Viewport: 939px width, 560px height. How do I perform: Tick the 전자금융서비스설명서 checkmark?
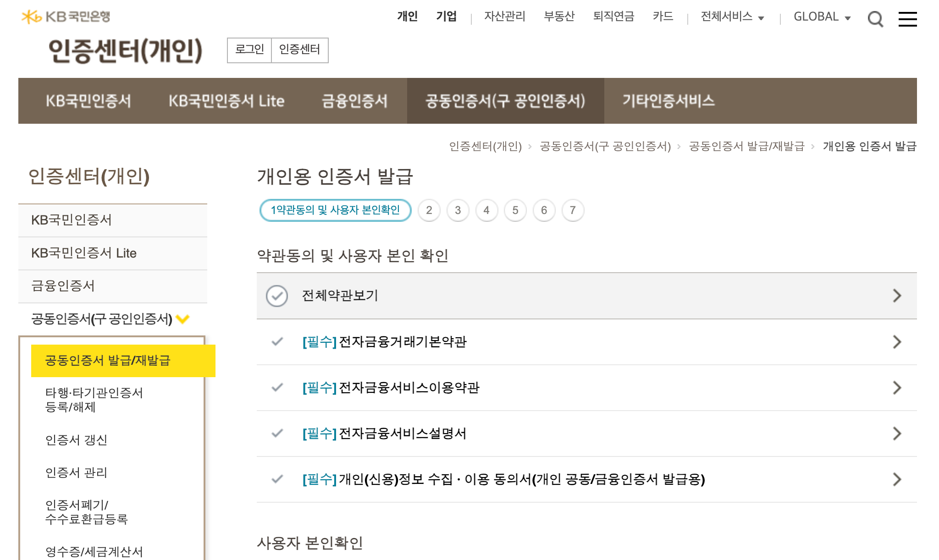(277, 434)
